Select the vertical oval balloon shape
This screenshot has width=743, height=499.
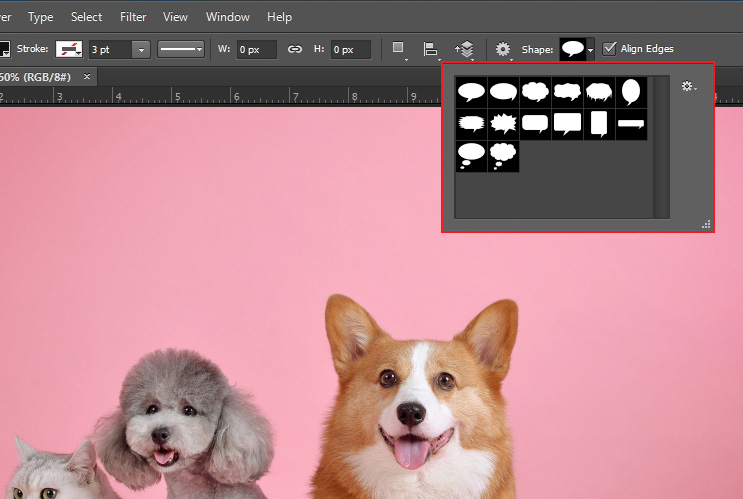pyautogui.click(x=631, y=92)
